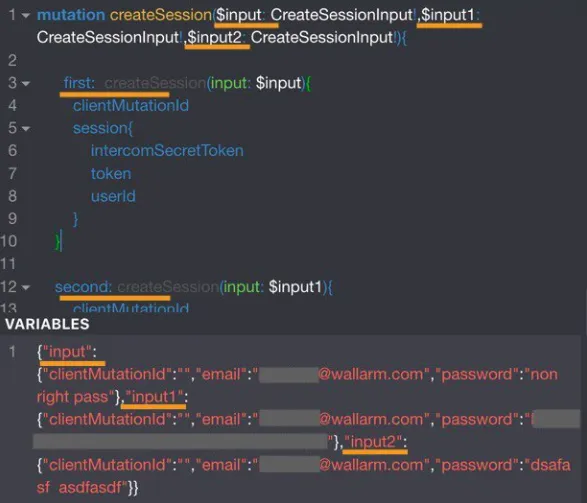Click the $input2 variable declaration
This screenshot has height=503, width=587.
(x=215, y=38)
